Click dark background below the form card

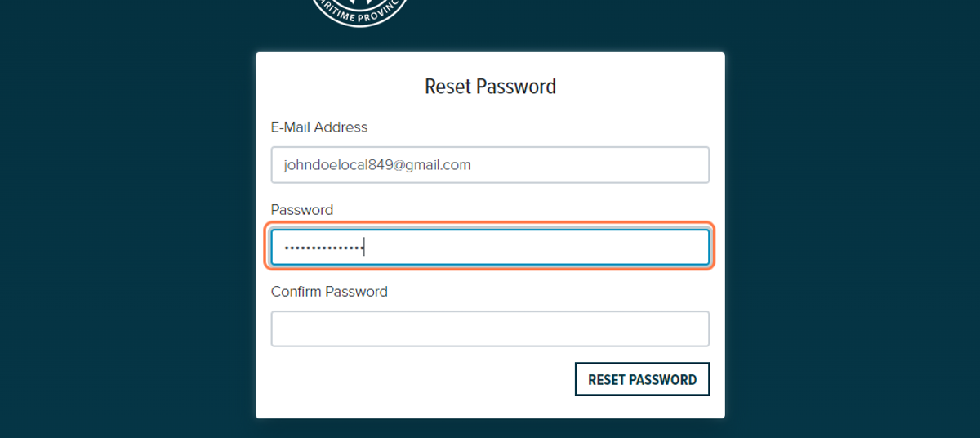(490, 429)
